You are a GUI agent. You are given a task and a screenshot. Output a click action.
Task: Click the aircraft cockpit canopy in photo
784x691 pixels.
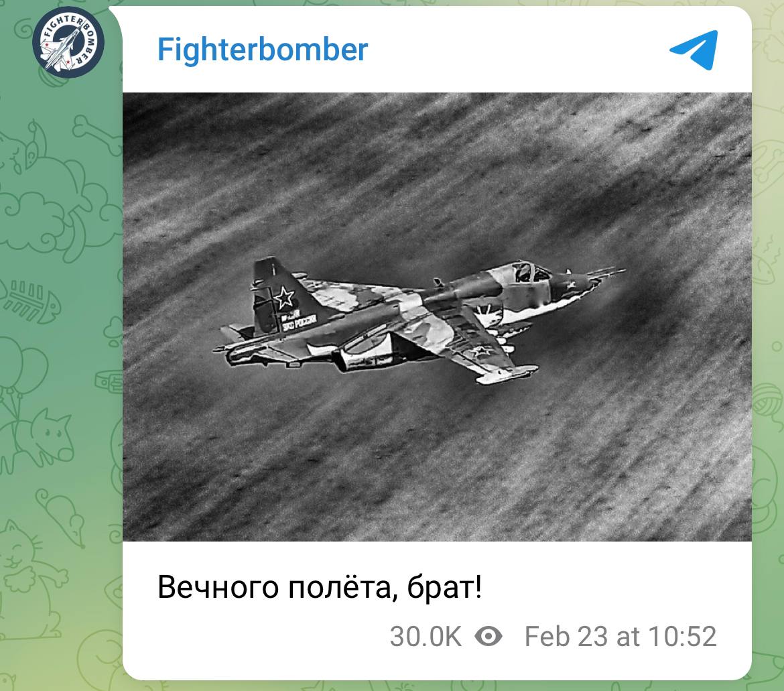tap(531, 272)
